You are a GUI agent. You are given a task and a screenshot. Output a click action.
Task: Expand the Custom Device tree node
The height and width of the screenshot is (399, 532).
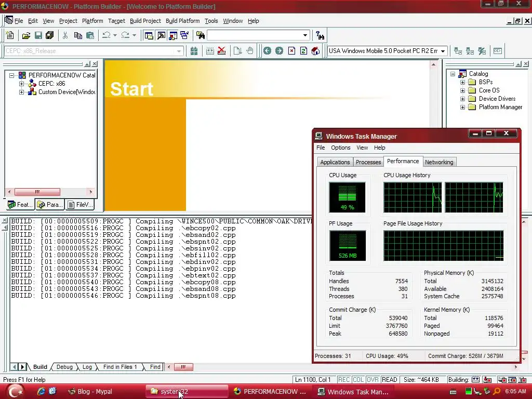point(21,92)
